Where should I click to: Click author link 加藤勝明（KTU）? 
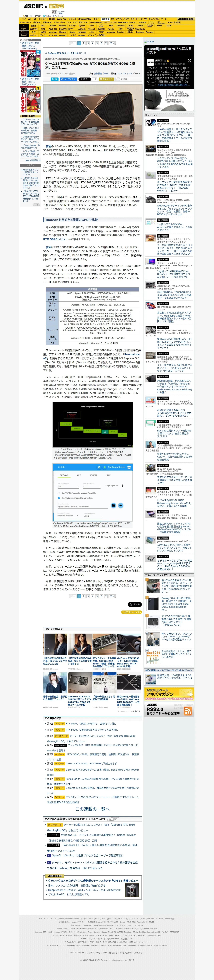(x=101, y=73)
